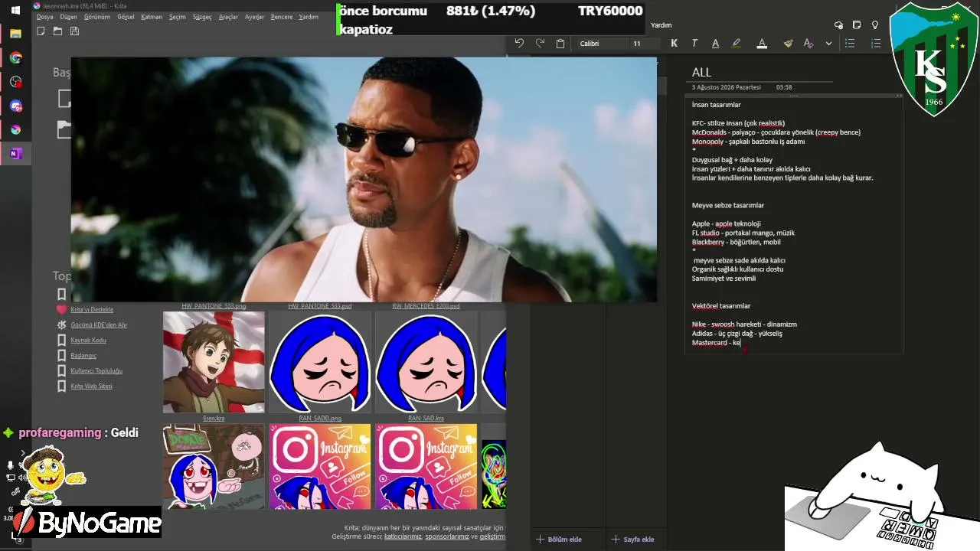Toggle italic with the T button
The width and height of the screenshot is (980, 551).
tap(694, 44)
